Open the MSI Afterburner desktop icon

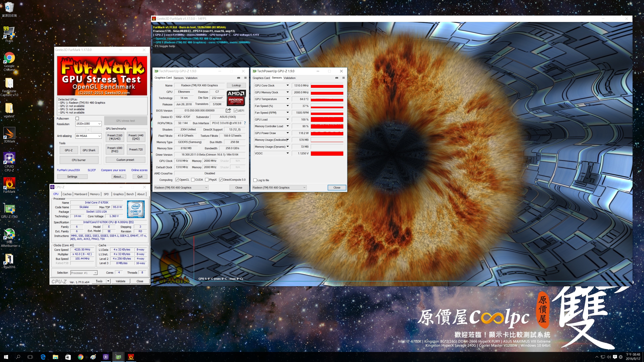tap(9, 238)
